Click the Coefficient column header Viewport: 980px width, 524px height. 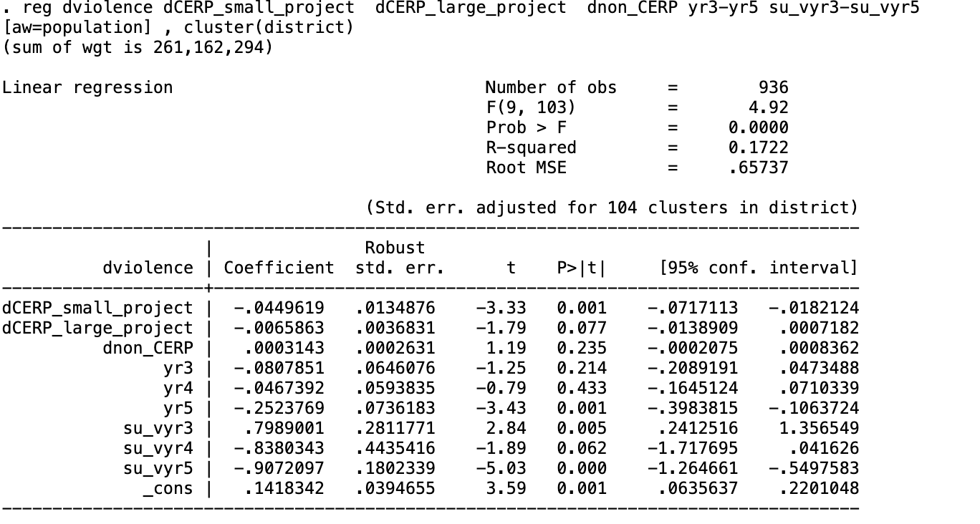tap(279, 268)
